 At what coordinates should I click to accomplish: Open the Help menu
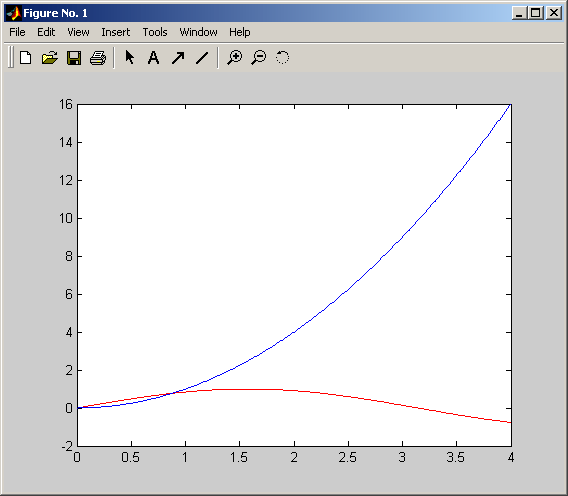point(239,32)
